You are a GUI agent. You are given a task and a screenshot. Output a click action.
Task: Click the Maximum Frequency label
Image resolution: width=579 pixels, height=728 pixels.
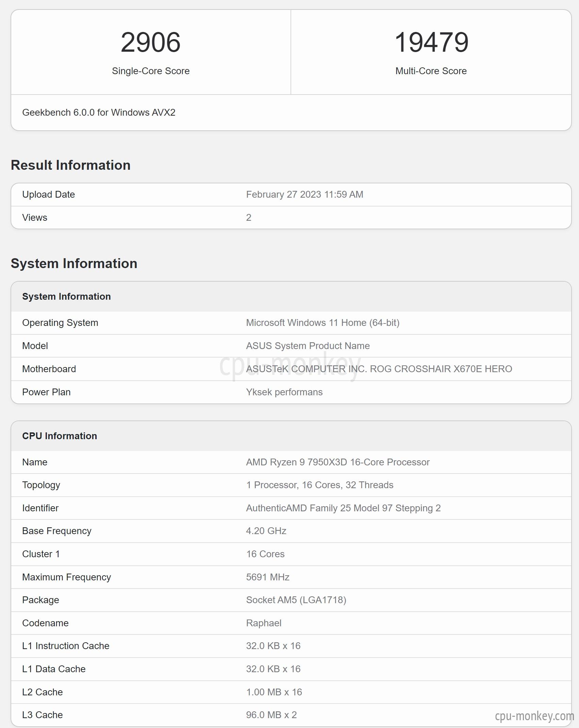pos(67,577)
